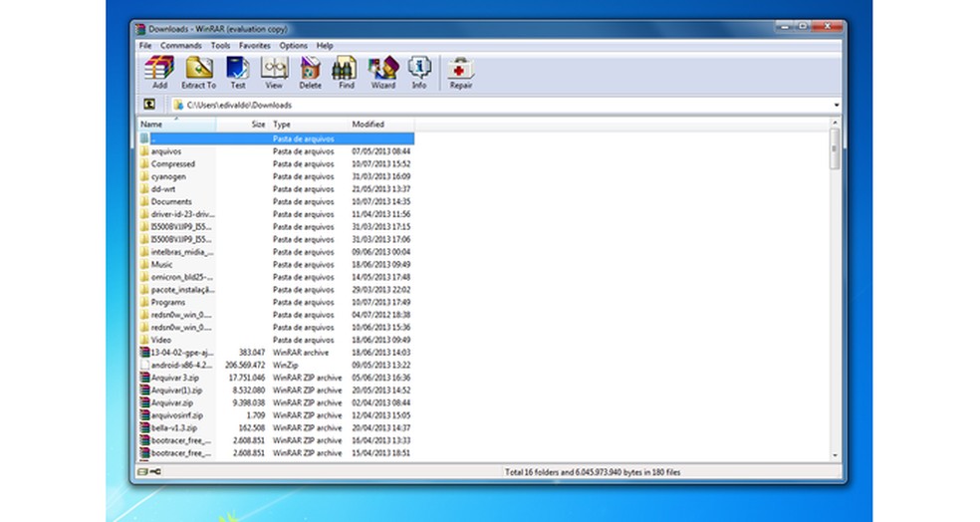The width and height of the screenshot is (980, 522).
Task: Open the View toolbar icon
Action: coord(274,68)
